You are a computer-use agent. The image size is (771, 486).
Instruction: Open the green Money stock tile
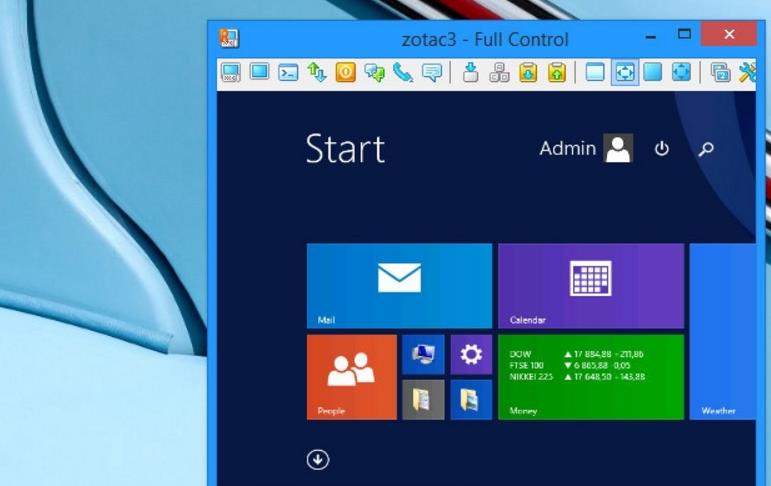pos(590,377)
